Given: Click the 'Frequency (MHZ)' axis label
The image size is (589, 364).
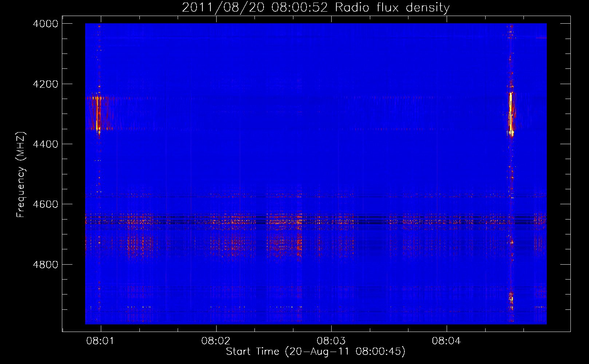Looking at the screenshot, I should (x=21, y=175).
